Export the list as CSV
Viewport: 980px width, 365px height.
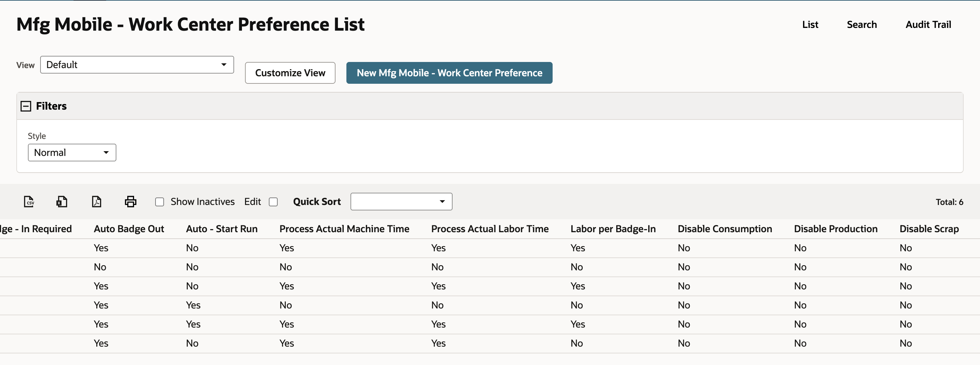[29, 201]
